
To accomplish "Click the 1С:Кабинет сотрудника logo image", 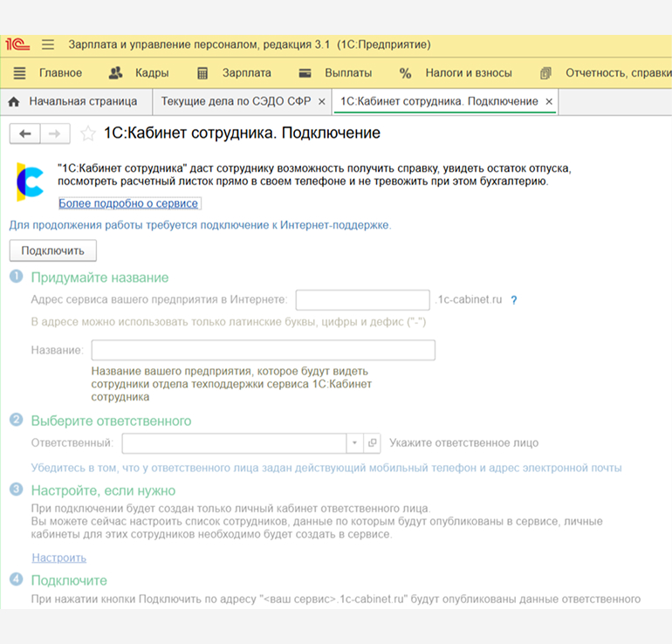I will [x=30, y=182].
